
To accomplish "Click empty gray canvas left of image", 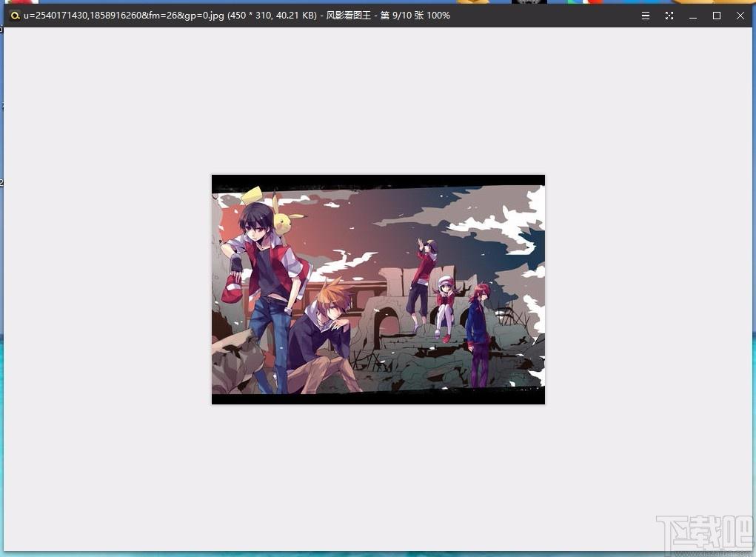I will click(107, 290).
